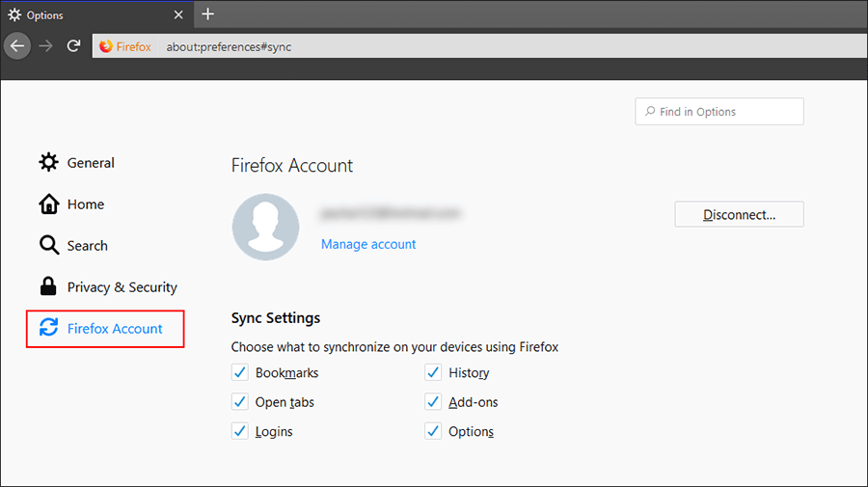Viewport: 868px width, 487px height.
Task: Open the Manage account link
Action: pos(368,244)
